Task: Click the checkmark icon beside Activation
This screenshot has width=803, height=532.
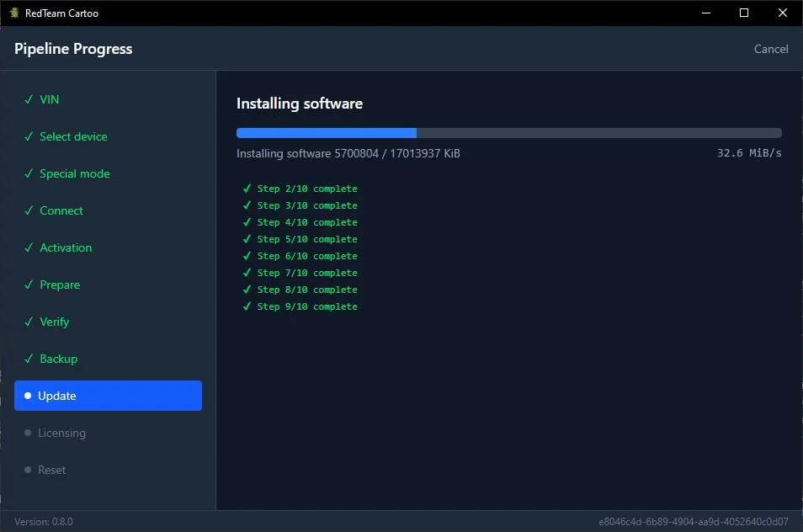Action: (x=29, y=247)
